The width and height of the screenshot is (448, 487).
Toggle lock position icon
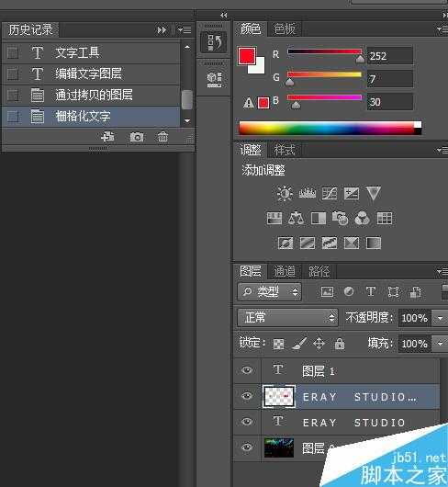[319, 344]
